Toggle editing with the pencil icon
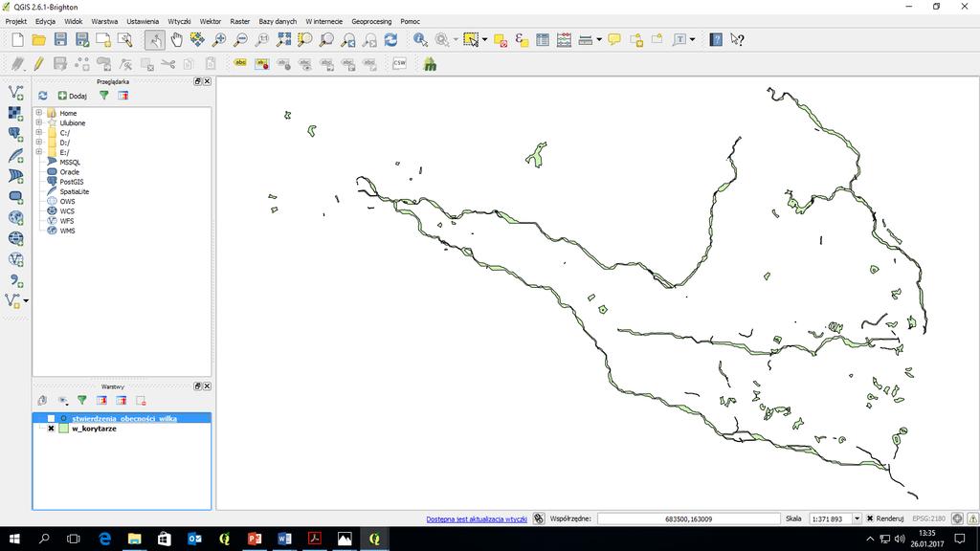 point(38,64)
